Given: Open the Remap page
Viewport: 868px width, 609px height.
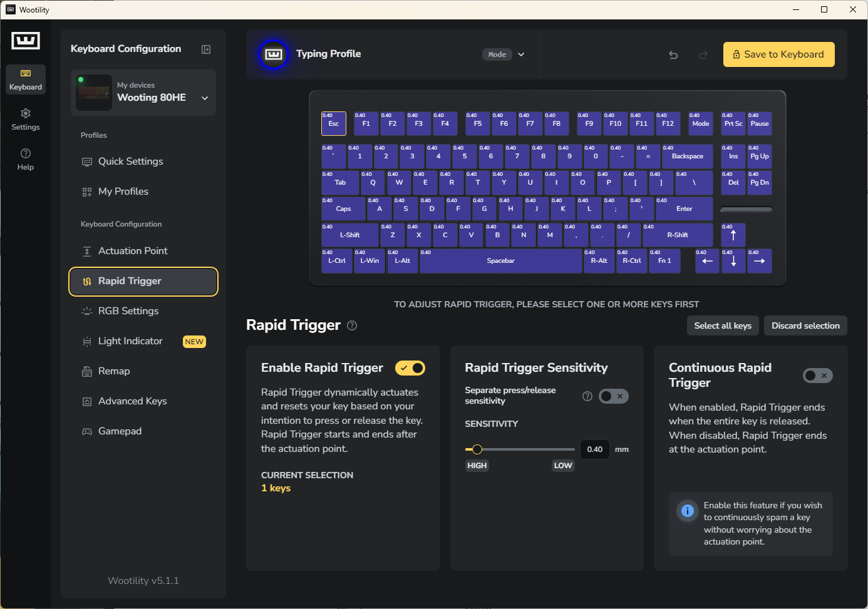Looking at the screenshot, I should 143,371.
